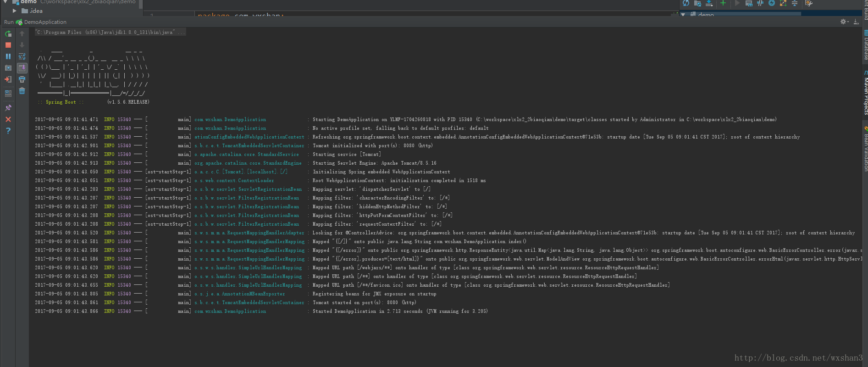868x367 pixels.
Task: Collapse the demo project root node
Action: [x=6, y=2]
